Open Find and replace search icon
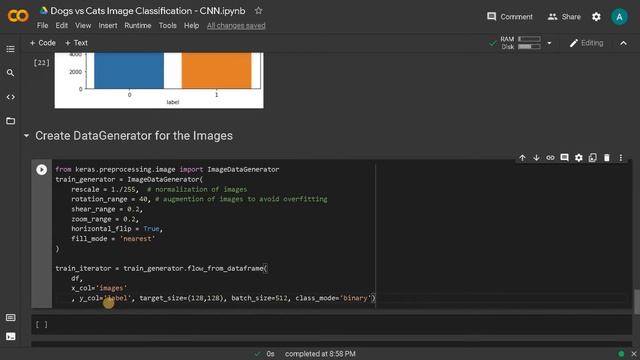 click(x=11, y=73)
